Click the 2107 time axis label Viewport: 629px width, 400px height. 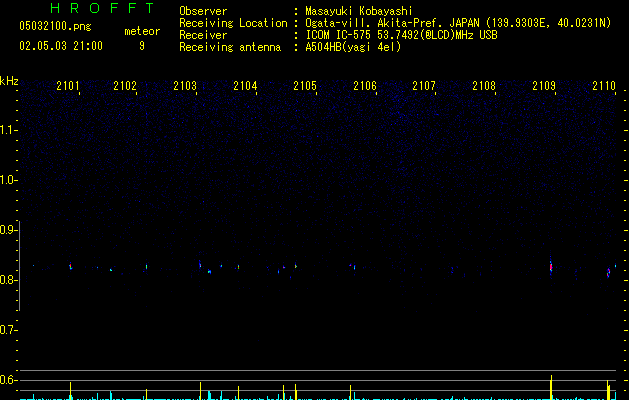coord(424,85)
